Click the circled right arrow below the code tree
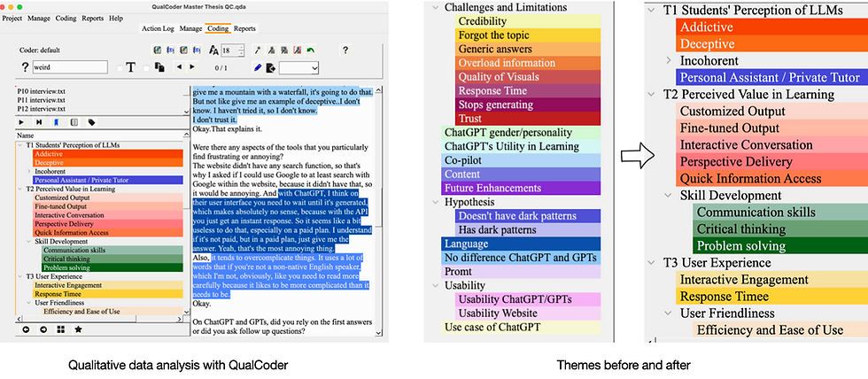Image resolution: width=868 pixels, height=379 pixels. (43, 329)
